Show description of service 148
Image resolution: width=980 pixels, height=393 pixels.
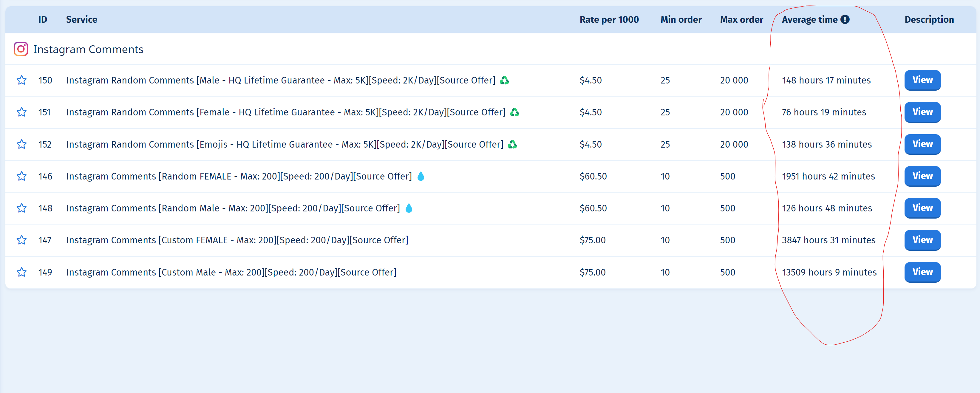(922, 208)
